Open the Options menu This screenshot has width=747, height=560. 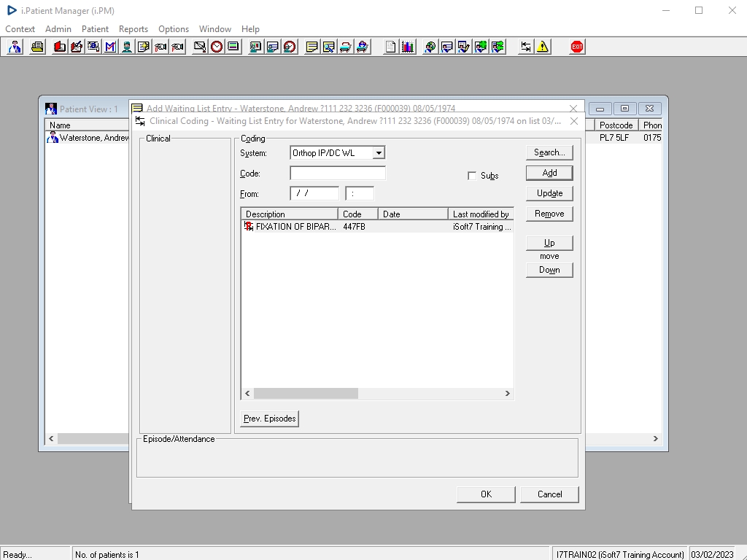click(x=174, y=29)
